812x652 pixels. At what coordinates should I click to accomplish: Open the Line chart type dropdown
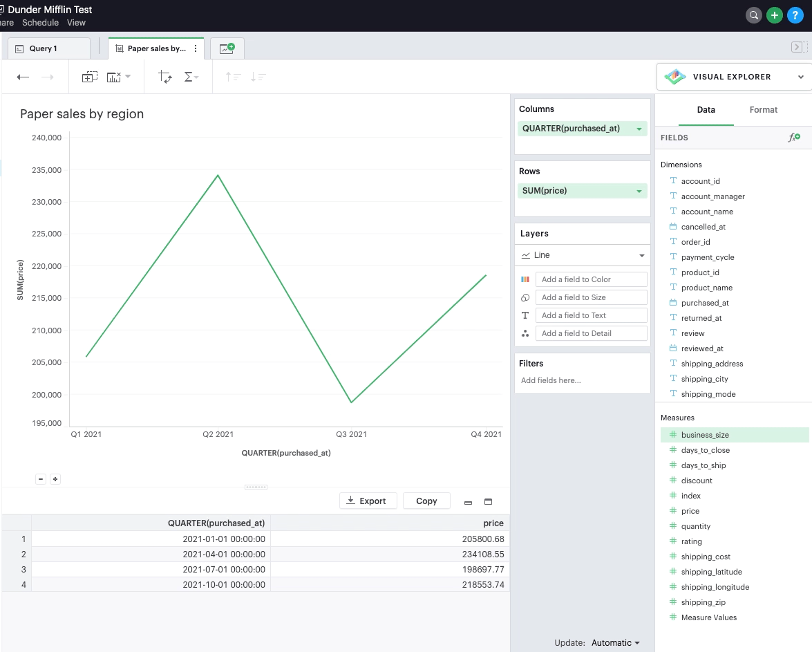pos(582,255)
